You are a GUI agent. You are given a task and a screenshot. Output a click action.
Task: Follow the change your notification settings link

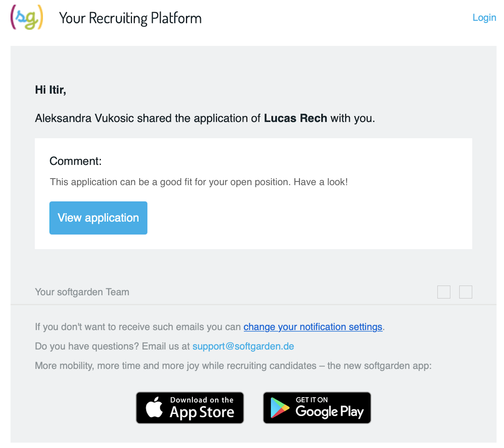tap(313, 327)
